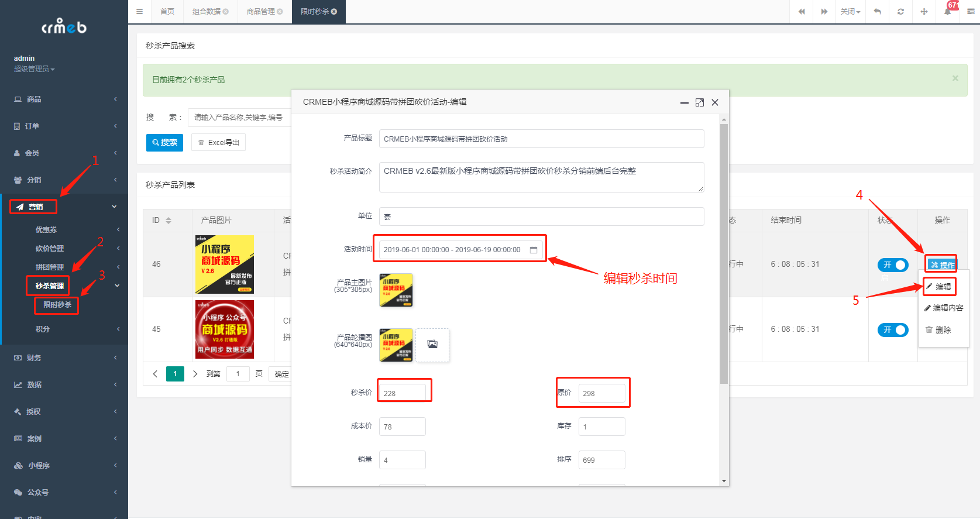Click 编辑内容 option in dropdown
980x519 pixels.
tap(943, 308)
